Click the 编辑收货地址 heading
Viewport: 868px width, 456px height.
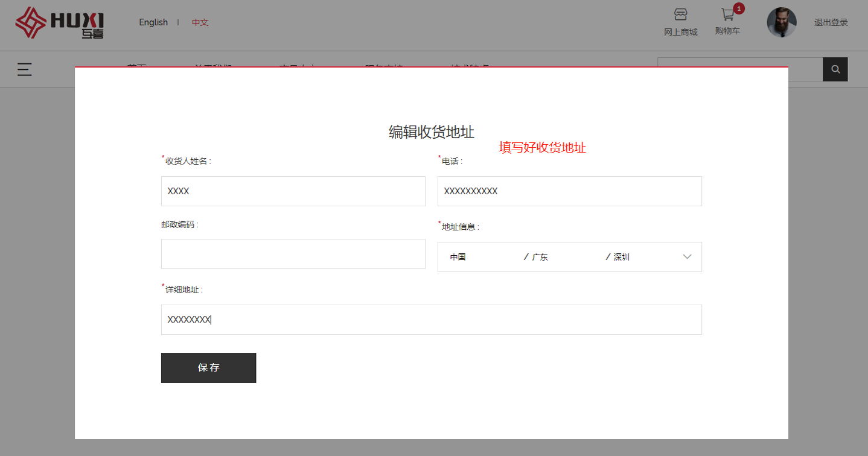(x=432, y=132)
